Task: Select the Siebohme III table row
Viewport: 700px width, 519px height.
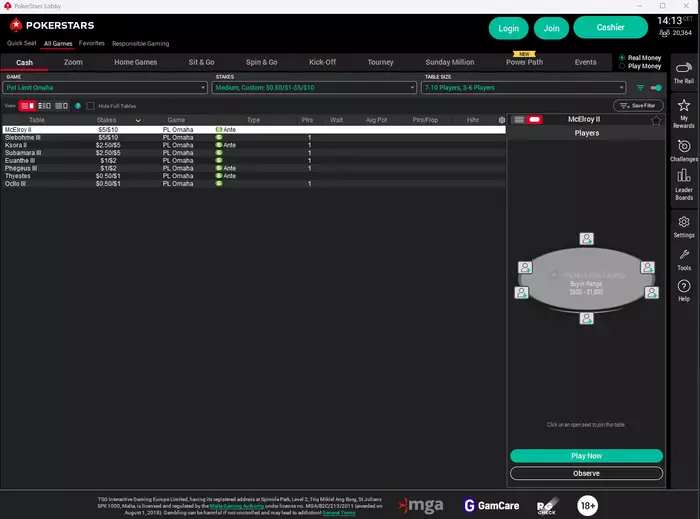Action: tap(254, 137)
